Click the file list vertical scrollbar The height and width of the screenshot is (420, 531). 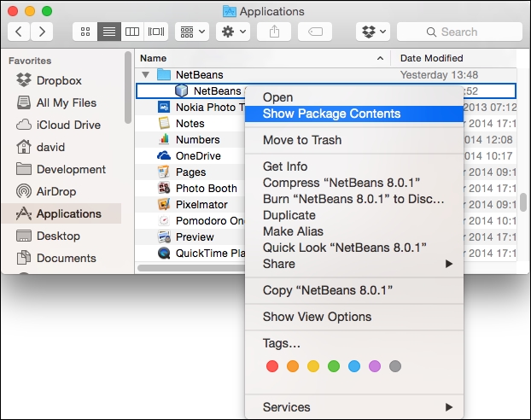(523, 202)
